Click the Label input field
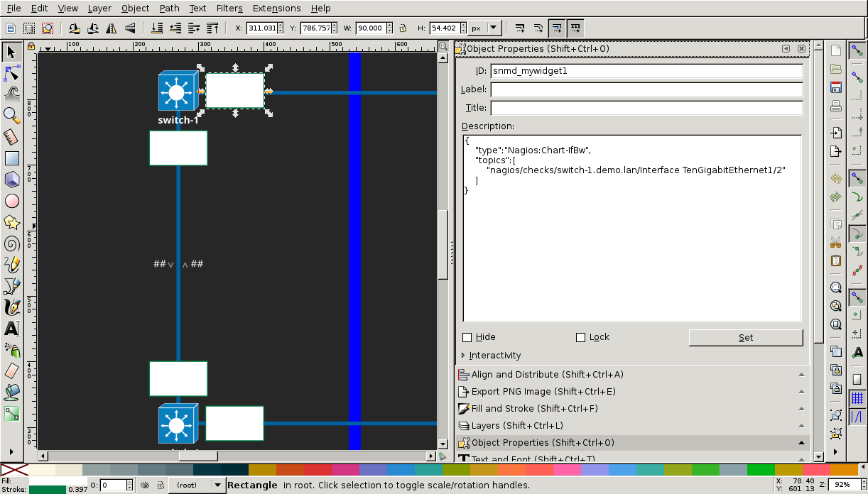The width and height of the screenshot is (868, 494). 646,89
